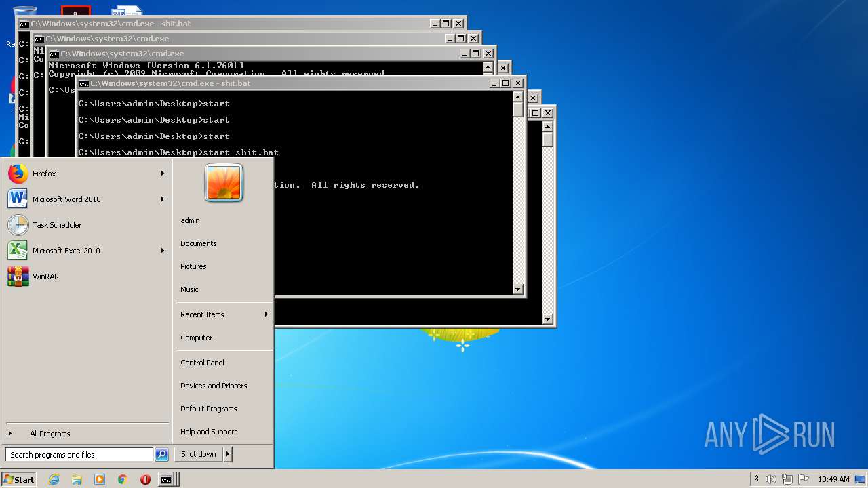Open system menu icon of rearmost cmd window
This screenshot has width=868, height=488.
(24, 24)
